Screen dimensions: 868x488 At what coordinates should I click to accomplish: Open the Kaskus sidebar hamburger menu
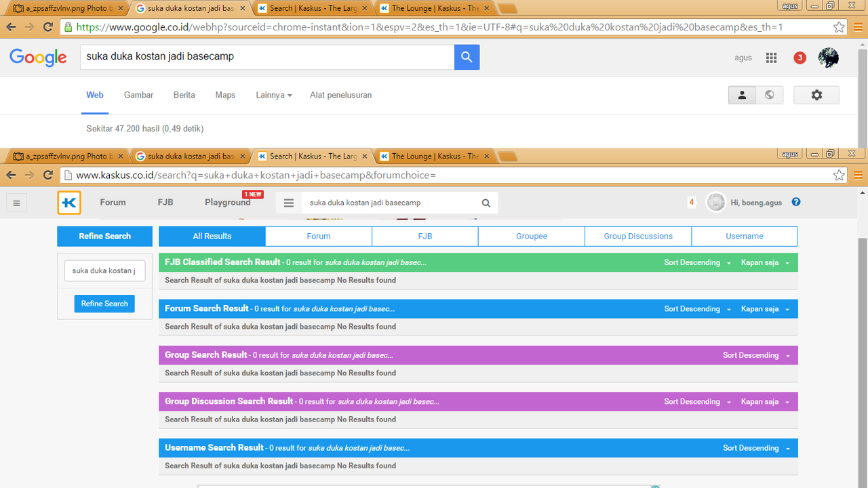tap(17, 202)
